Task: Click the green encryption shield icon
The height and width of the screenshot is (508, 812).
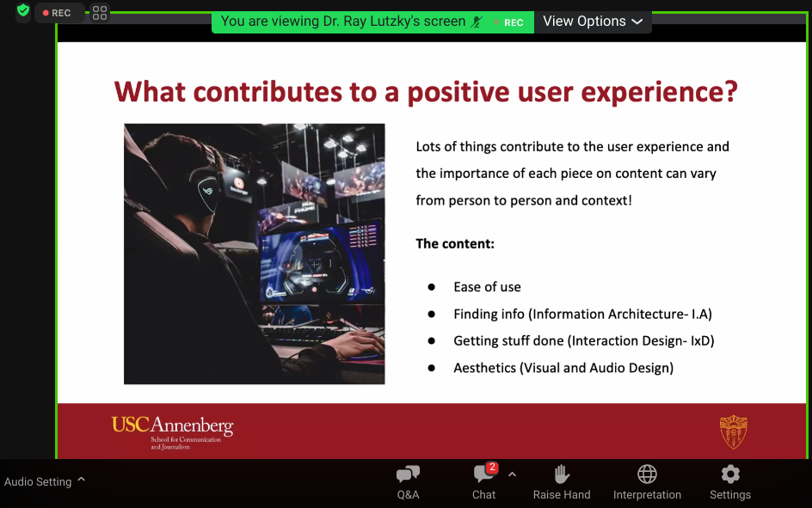Action: (23, 12)
